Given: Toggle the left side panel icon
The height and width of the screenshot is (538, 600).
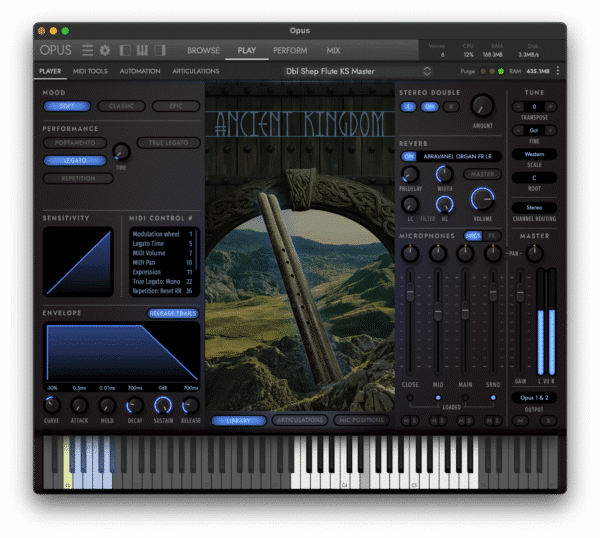Looking at the screenshot, I should [125, 50].
